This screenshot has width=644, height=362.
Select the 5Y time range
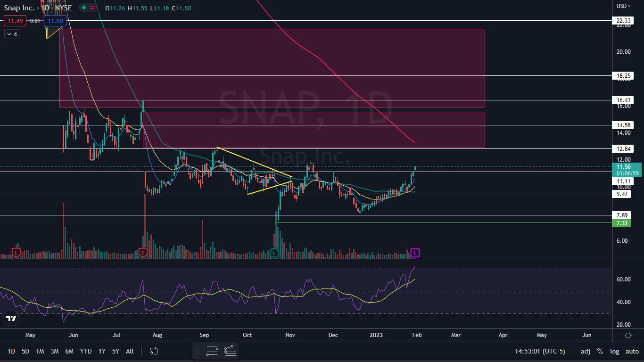(116, 351)
